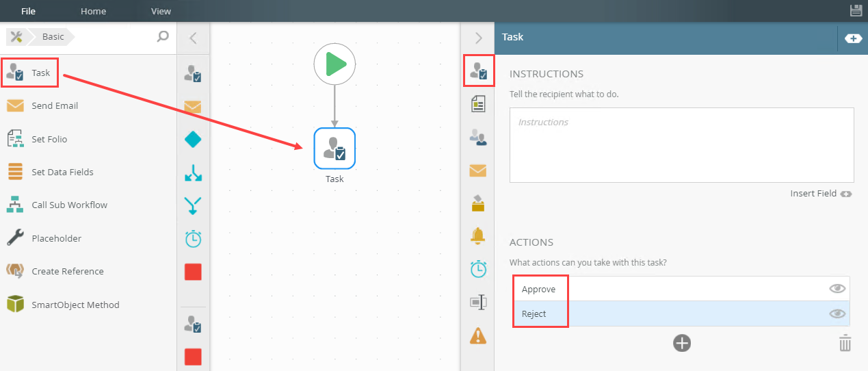
Task: Select the Basic breadcrumb category
Action: [53, 37]
